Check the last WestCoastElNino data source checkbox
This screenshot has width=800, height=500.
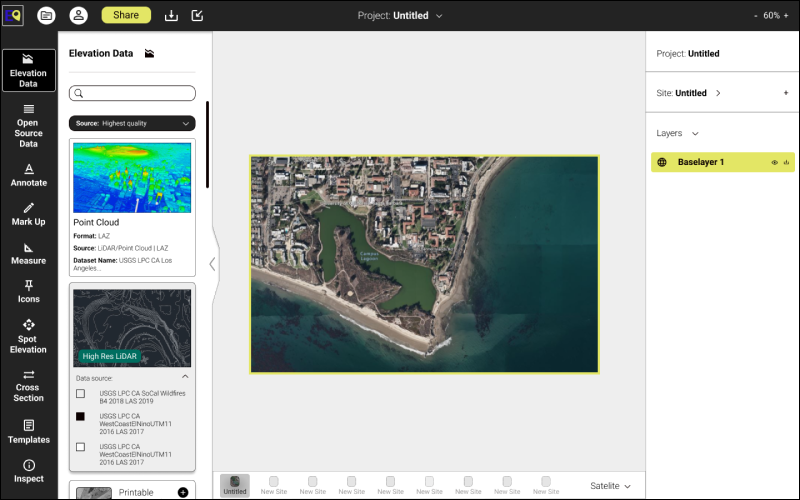pyautogui.click(x=81, y=447)
